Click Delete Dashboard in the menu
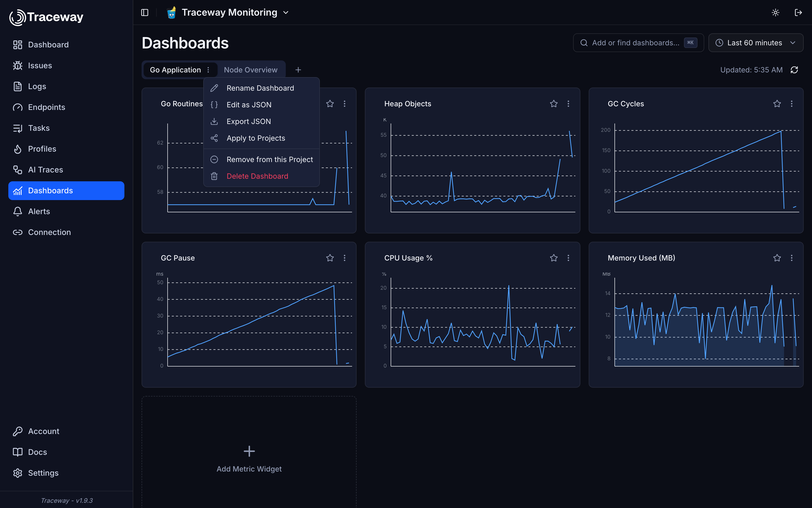 (261, 176)
